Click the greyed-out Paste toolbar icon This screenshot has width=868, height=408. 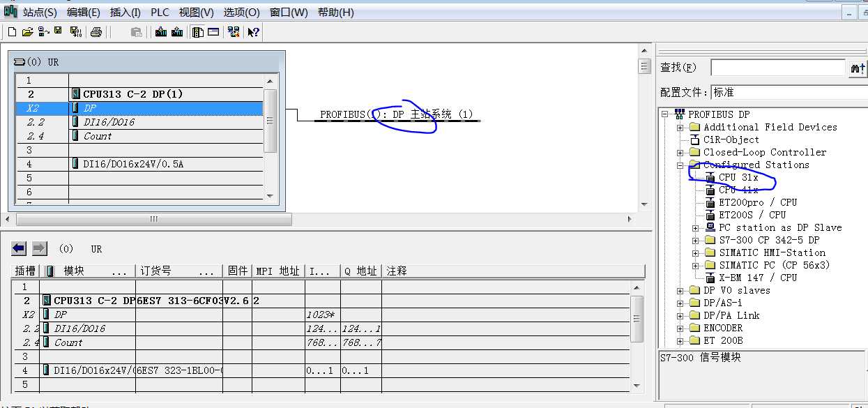point(137,32)
